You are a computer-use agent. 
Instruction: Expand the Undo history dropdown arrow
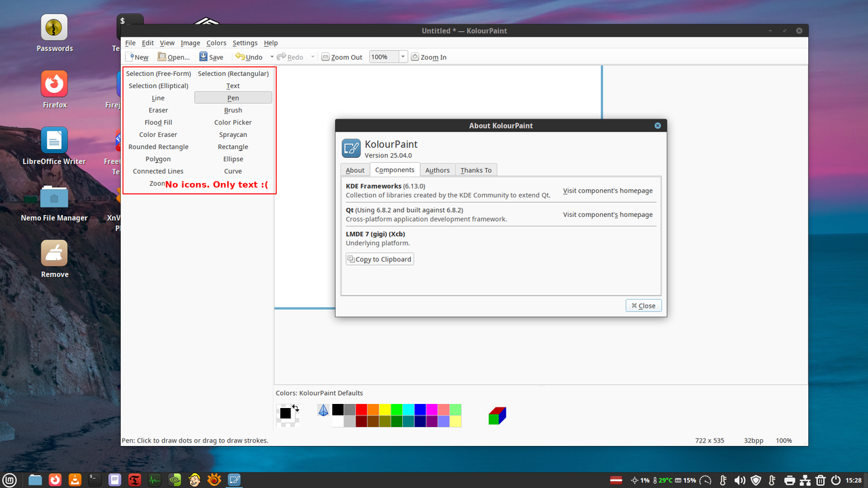pos(272,57)
